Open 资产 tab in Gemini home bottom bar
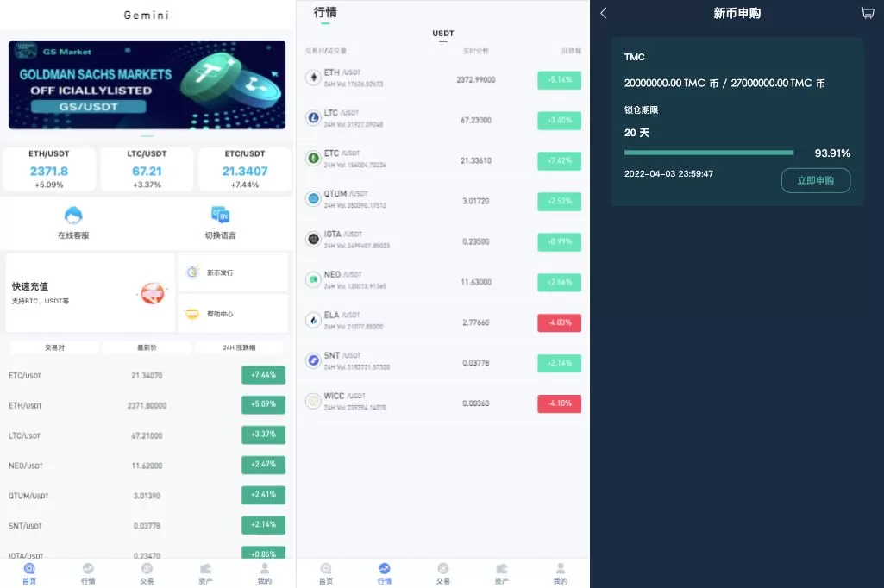Image resolution: width=884 pixels, height=588 pixels. (206, 573)
